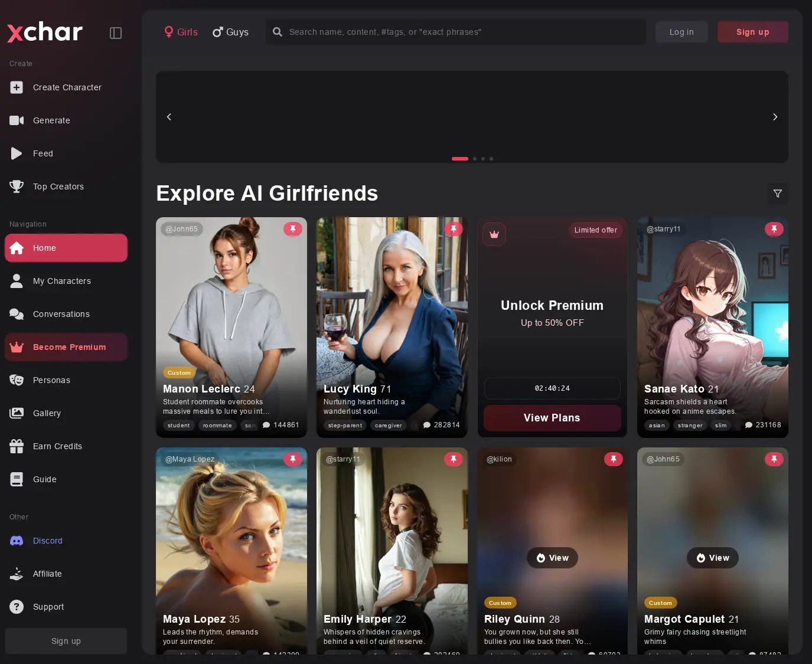Image resolution: width=812 pixels, height=664 pixels.
Task: Open the Discord icon in sidebar
Action: tap(17, 541)
